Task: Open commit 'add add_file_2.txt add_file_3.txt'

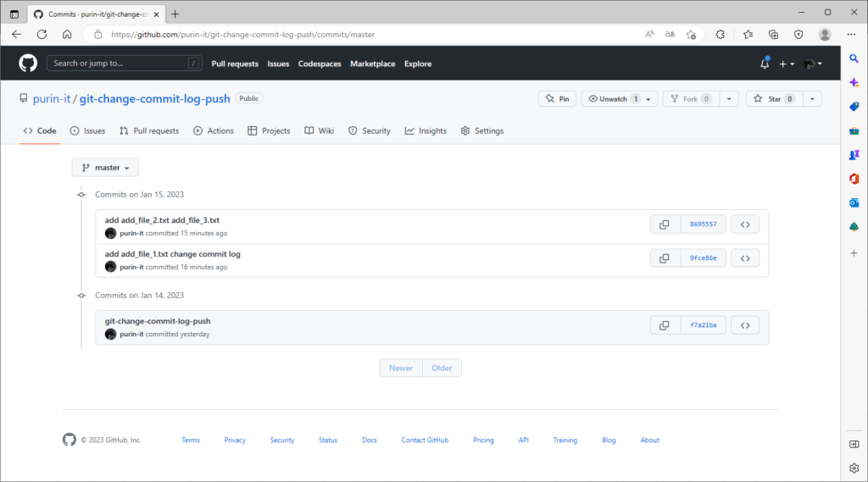Action: (162, 220)
